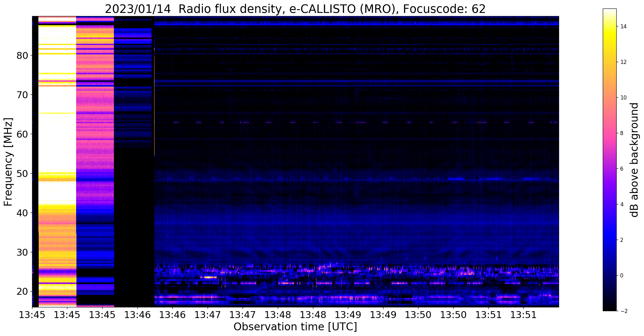Image resolution: width=644 pixels, height=336 pixels.
Task: Click the colorbar tick label 10
Action: [x=623, y=98]
